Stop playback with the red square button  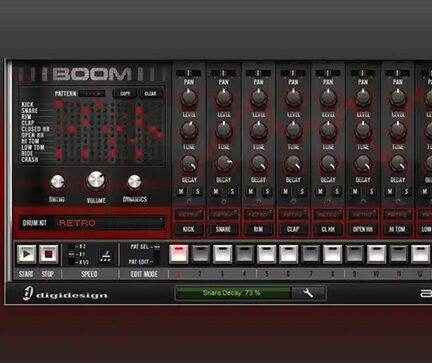[49, 254]
